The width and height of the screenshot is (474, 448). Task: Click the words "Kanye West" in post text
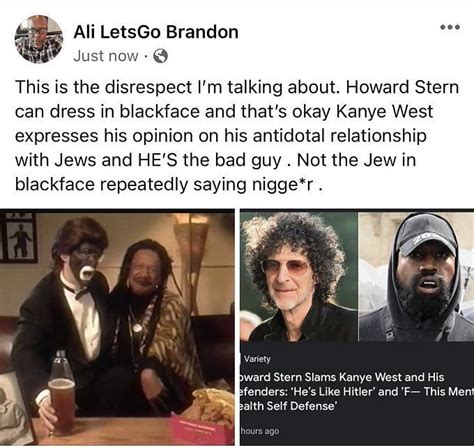384,112
